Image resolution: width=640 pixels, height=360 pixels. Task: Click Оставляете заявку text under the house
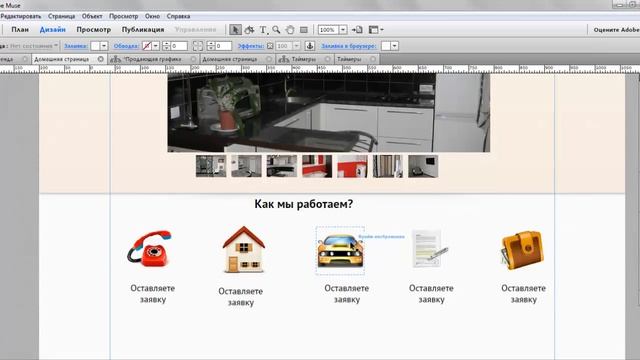241,297
